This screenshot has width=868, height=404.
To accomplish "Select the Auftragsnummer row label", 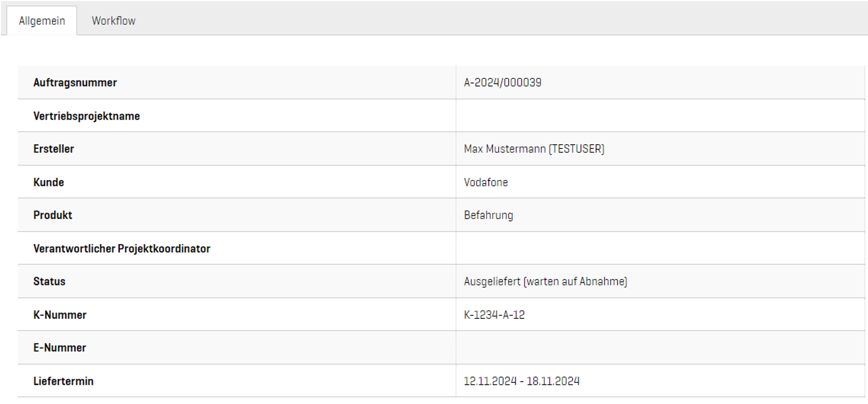I will coord(75,83).
